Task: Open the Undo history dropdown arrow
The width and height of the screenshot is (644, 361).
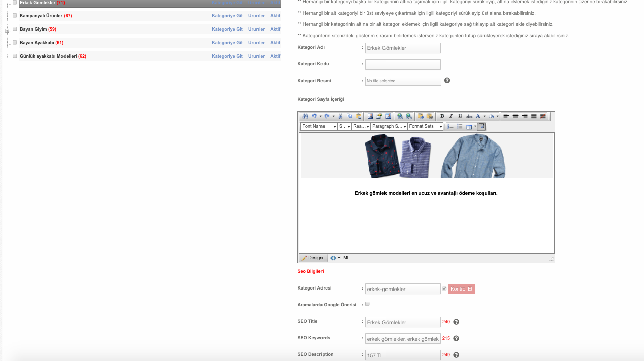Action: (321, 116)
